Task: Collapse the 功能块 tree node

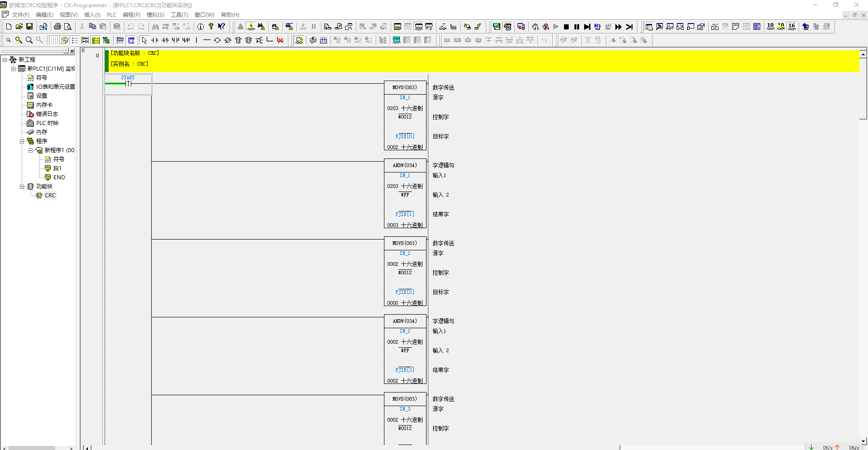Action: pyautogui.click(x=22, y=187)
